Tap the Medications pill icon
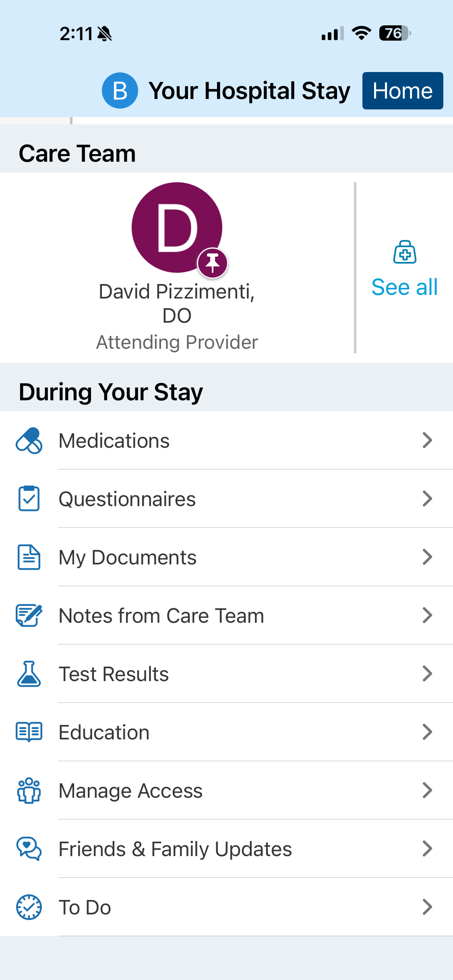The width and height of the screenshot is (453, 980). 29,441
